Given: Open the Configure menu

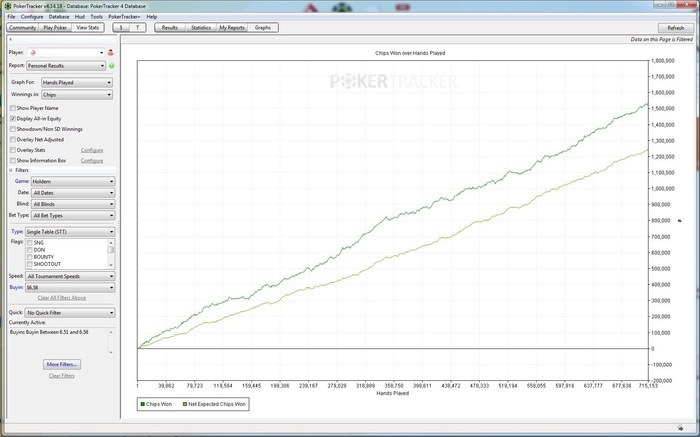Looking at the screenshot, I should tap(32, 17).
